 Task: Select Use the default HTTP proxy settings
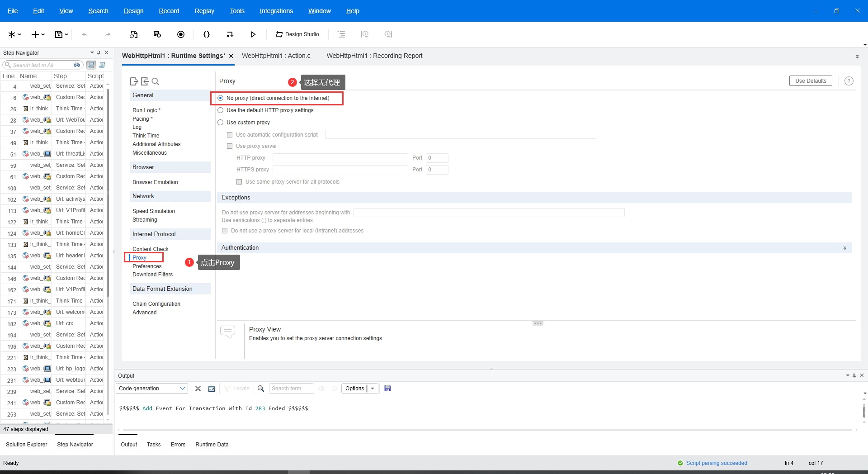click(x=221, y=110)
